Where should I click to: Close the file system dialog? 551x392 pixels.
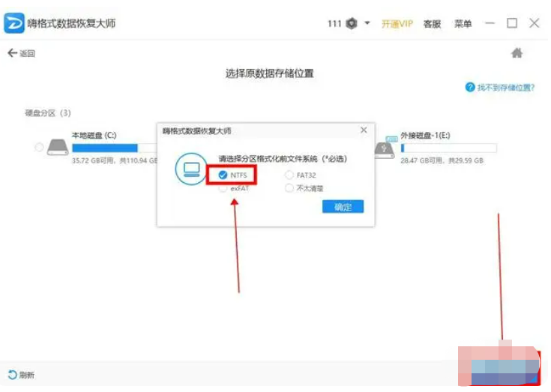click(364, 130)
